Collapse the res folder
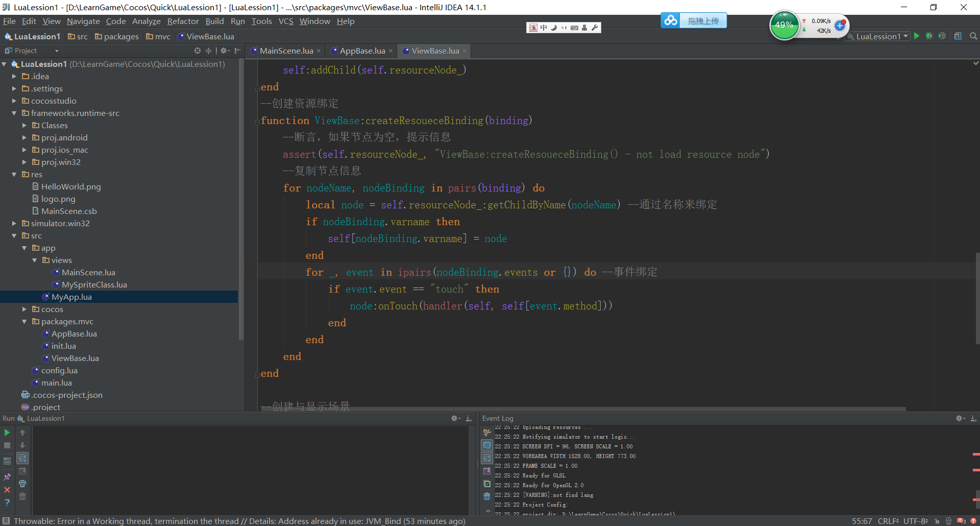Screen dimensions: 980x526 click(14, 175)
